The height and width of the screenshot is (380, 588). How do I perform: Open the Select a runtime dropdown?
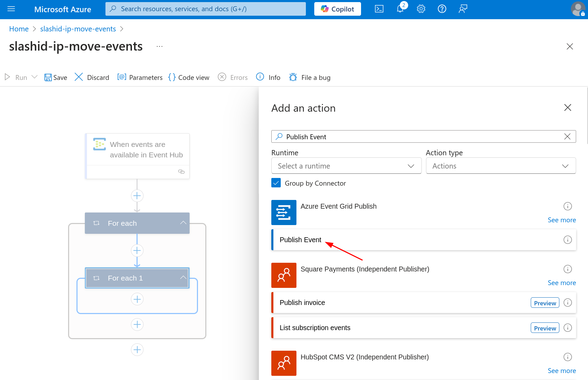[x=346, y=166]
